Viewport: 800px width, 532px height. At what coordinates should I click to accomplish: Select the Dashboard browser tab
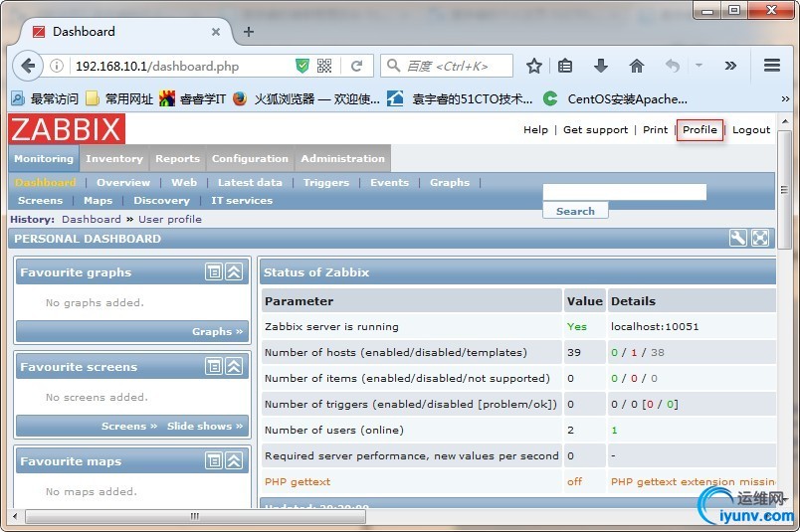[125, 32]
